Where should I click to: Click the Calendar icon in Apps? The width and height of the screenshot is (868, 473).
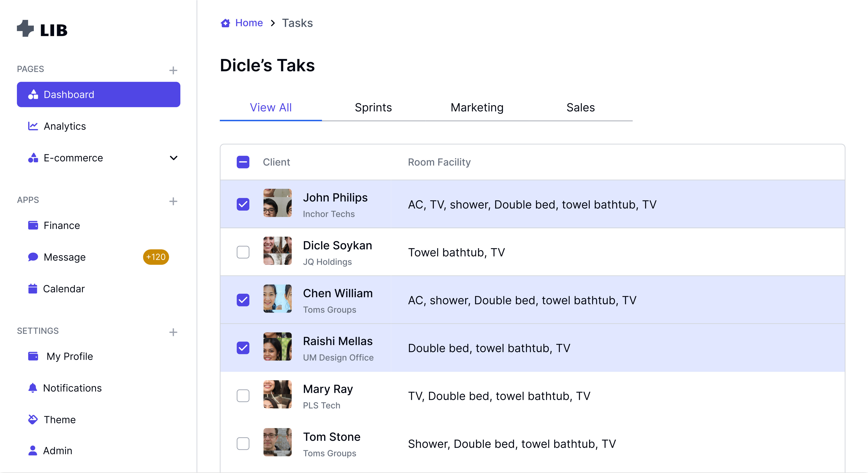point(33,289)
